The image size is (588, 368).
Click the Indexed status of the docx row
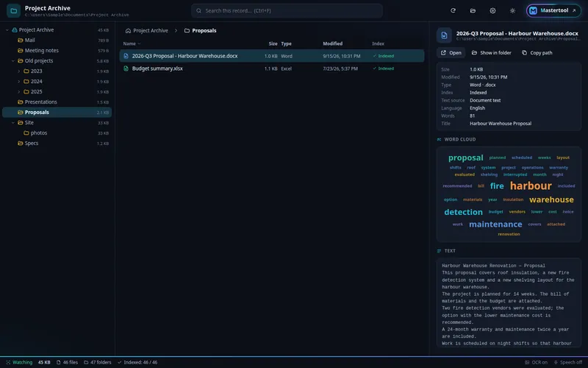[x=384, y=56]
